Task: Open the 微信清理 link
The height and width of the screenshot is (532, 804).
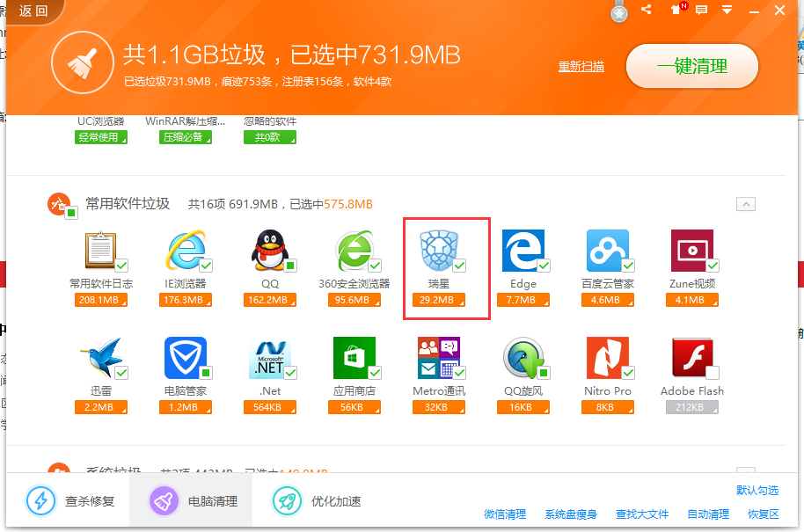Action: point(505,514)
